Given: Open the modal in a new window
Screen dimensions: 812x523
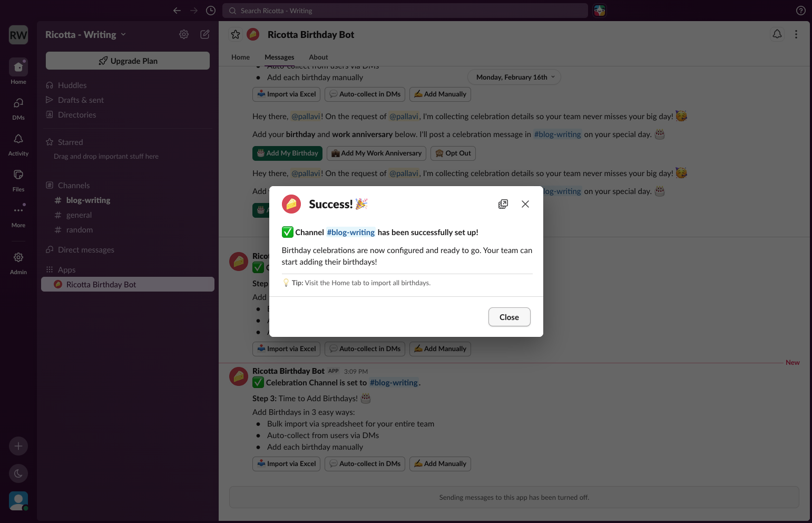Looking at the screenshot, I should [x=503, y=204].
